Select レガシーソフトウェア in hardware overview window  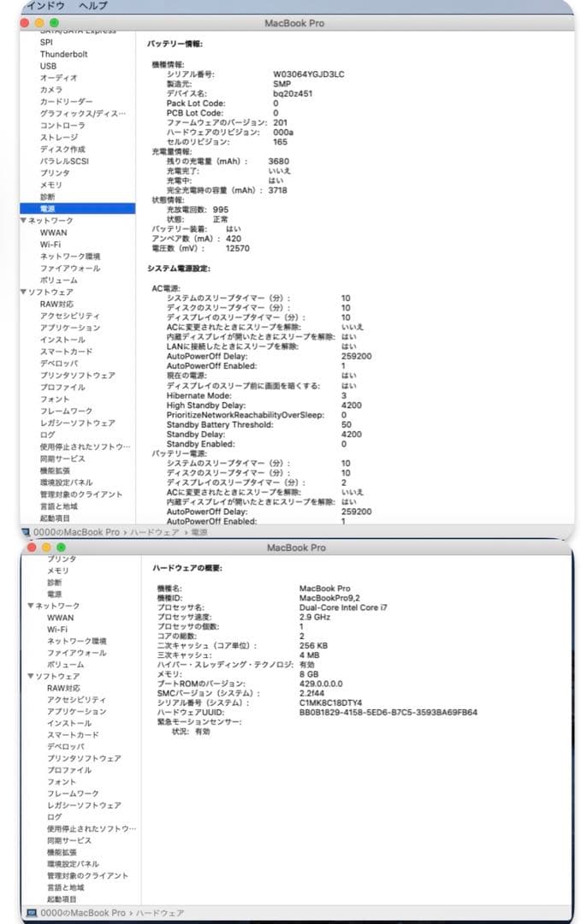(x=84, y=805)
